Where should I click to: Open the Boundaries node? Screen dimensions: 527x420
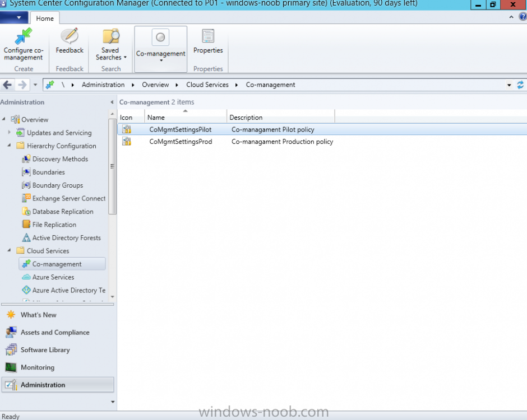[x=49, y=172]
